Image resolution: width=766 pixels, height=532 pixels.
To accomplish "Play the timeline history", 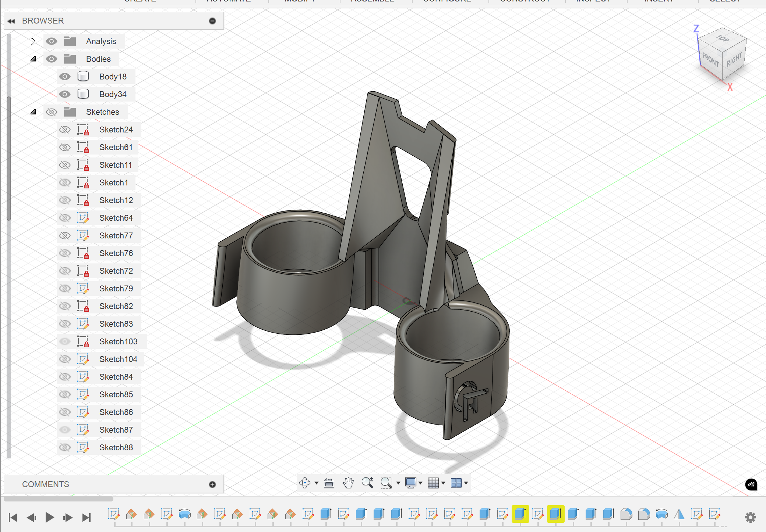I will pos(50,518).
